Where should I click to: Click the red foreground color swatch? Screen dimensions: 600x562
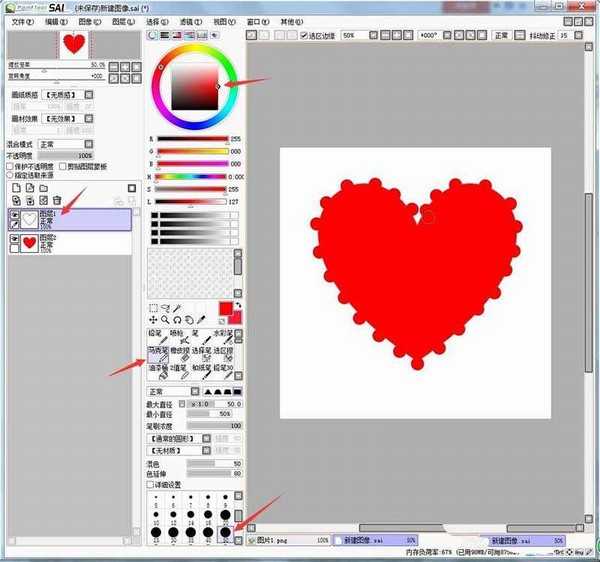(x=225, y=307)
